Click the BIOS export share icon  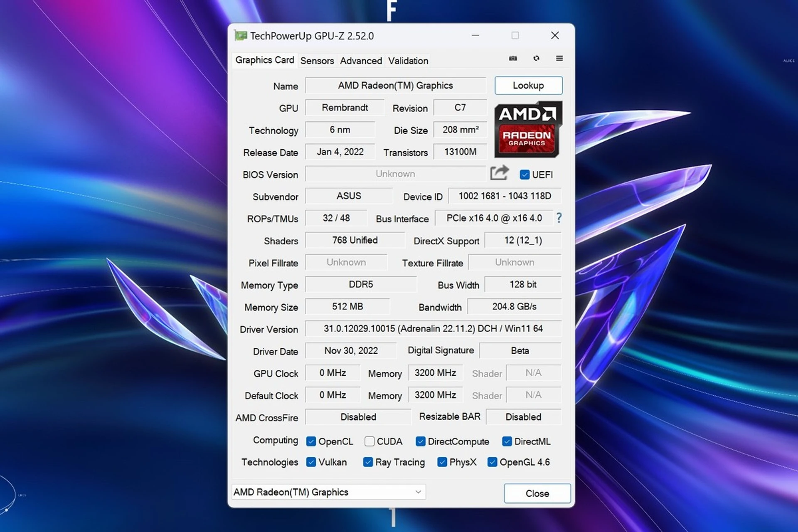[500, 172]
